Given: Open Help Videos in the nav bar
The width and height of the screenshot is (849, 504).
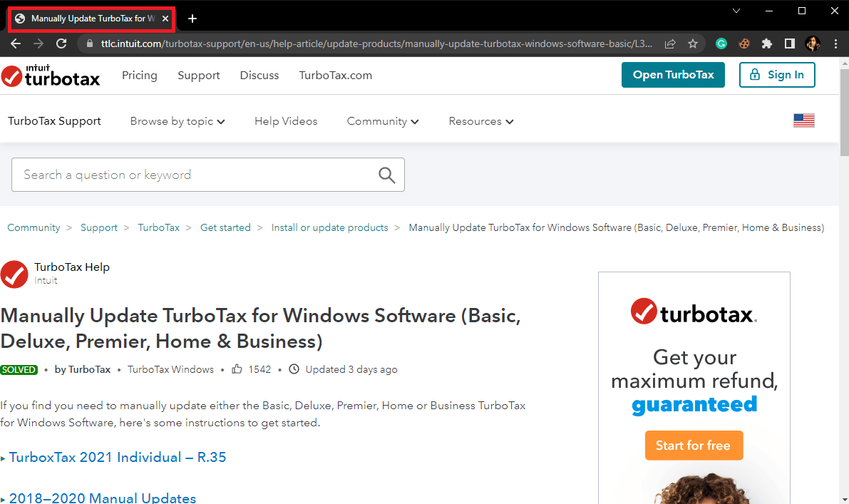Looking at the screenshot, I should click(x=286, y=121).
